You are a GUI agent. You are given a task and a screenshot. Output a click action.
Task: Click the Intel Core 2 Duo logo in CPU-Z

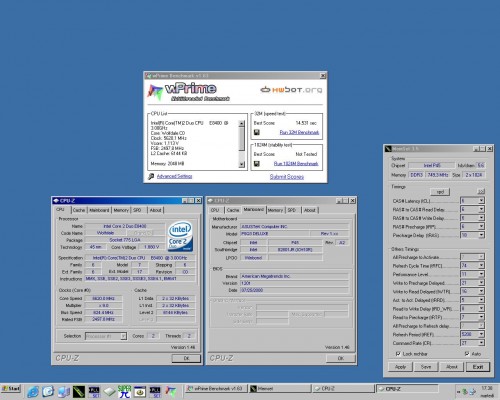click(x=180, y=236)
